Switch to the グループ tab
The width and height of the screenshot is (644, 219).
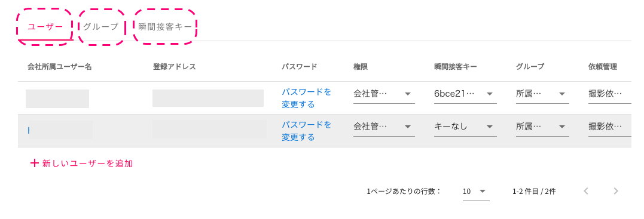click(x=100, y=27)
